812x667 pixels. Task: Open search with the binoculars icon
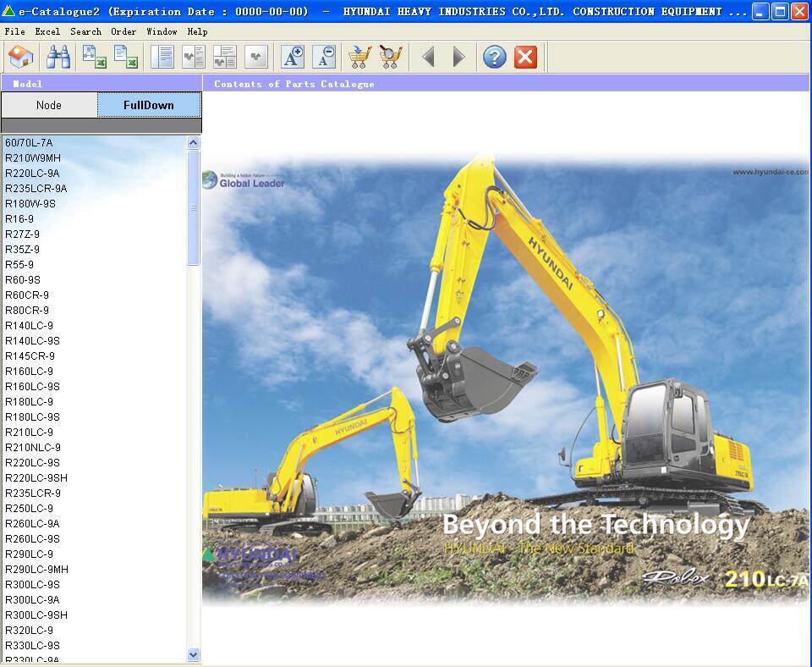[58, 57]
